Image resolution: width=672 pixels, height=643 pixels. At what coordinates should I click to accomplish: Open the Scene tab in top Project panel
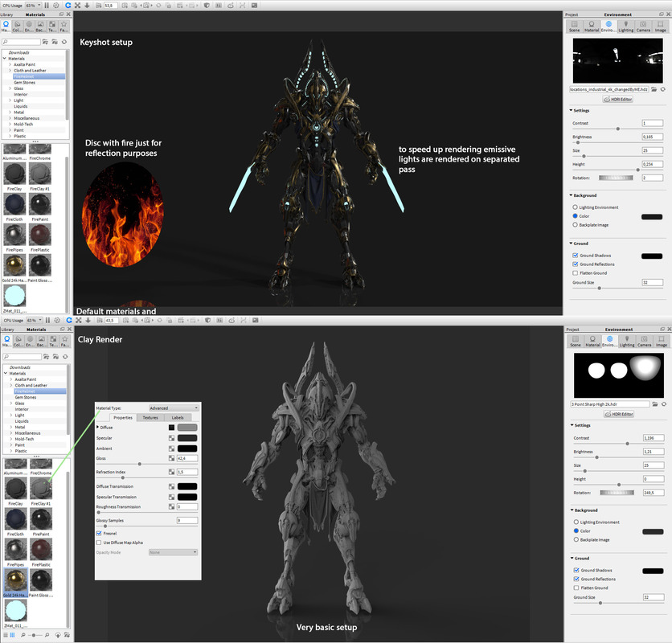[x=574, y=27]
